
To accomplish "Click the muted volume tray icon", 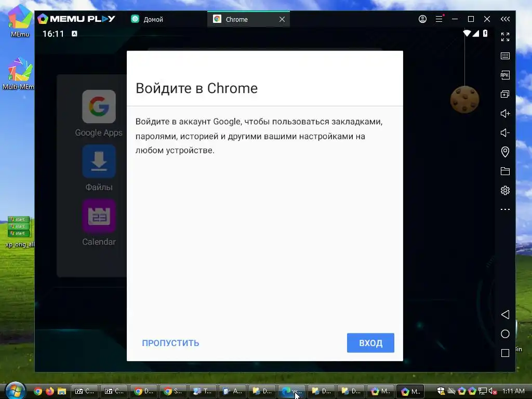I will point(493,391).
